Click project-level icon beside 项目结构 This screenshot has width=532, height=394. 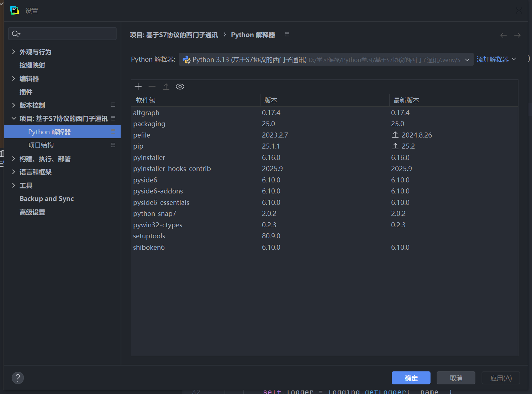113,145
